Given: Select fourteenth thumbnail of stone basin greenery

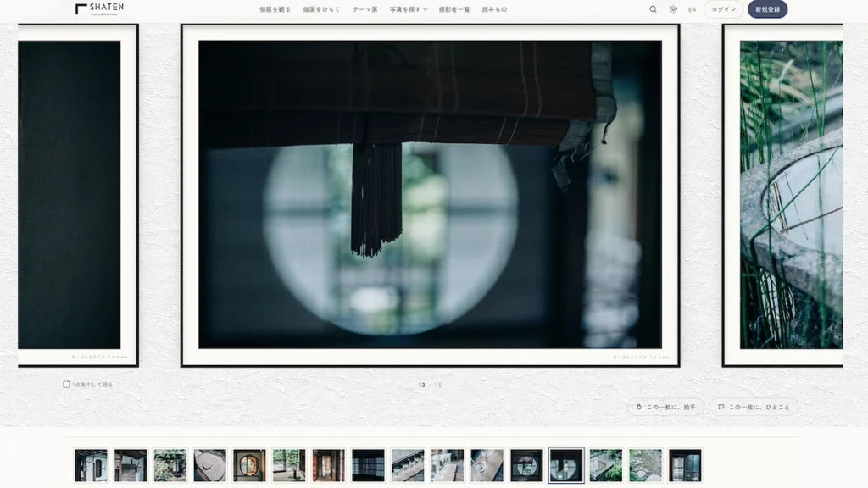Looking at the screenshot, I should 605,465.
